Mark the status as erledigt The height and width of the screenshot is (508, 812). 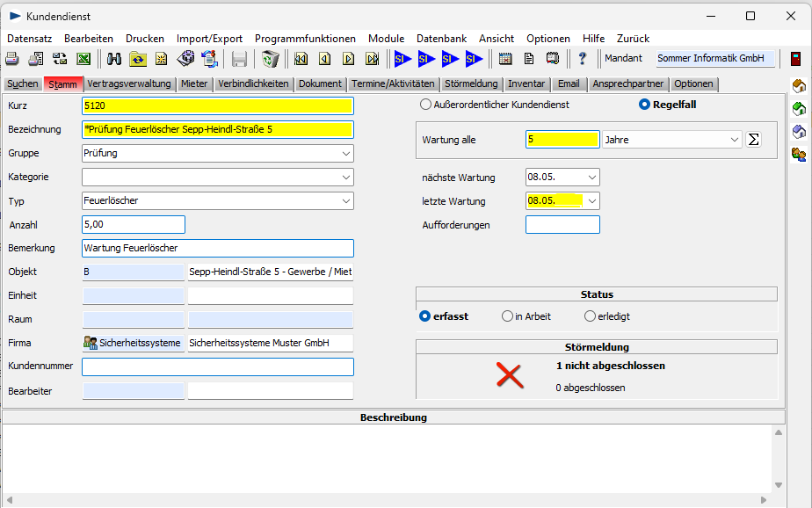tap(590, 316)
